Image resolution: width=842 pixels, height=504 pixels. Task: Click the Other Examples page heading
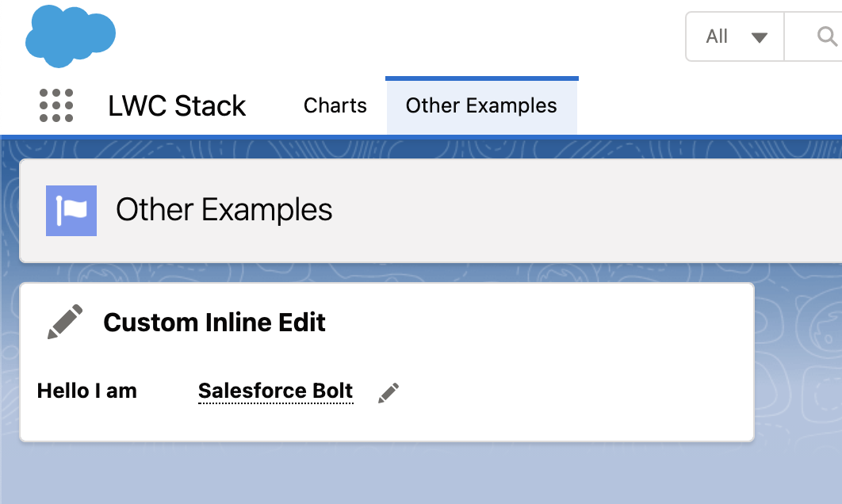pos(224,210)
